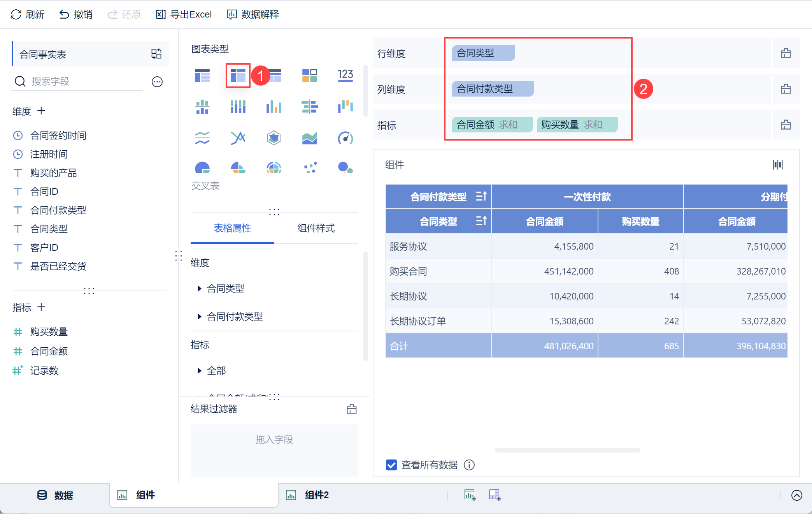Click the radar chart type icon
This screenshot has height=514, width=812.
[x=274, y=138]
